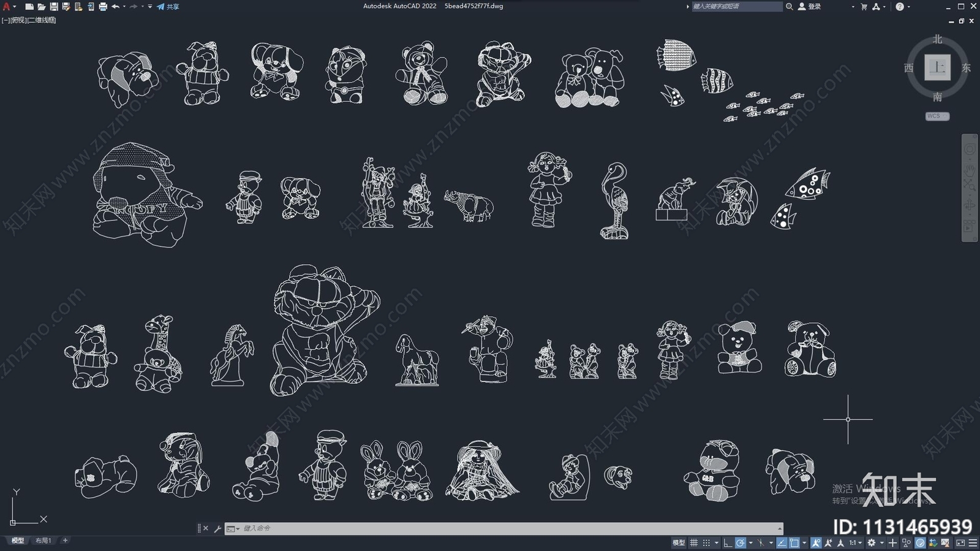Click the ViewCube top face

tap(937, 67)
